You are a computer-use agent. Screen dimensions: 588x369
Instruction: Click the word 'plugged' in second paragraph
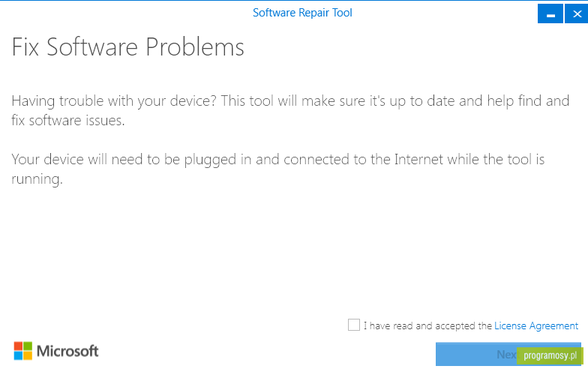pos(210,160)
